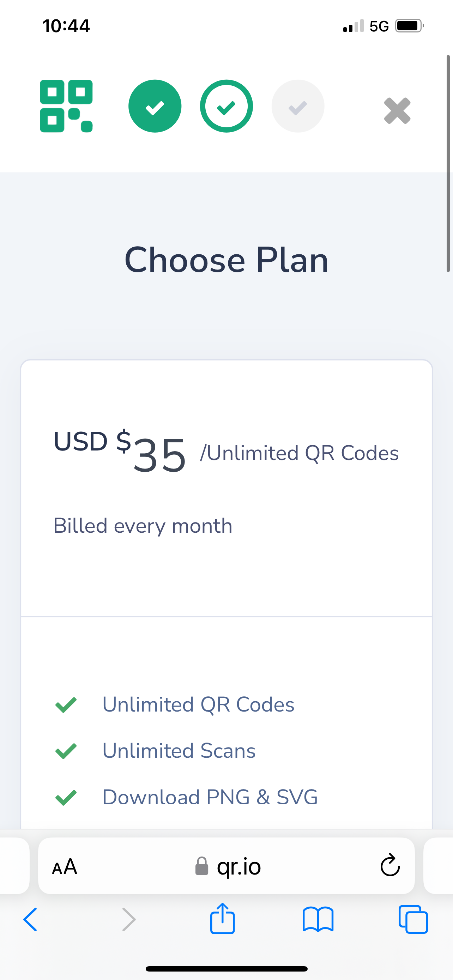This screenshot has height=980, width=453.
Task: Select the greyed third step circle
Action: [x=298, y=106]
